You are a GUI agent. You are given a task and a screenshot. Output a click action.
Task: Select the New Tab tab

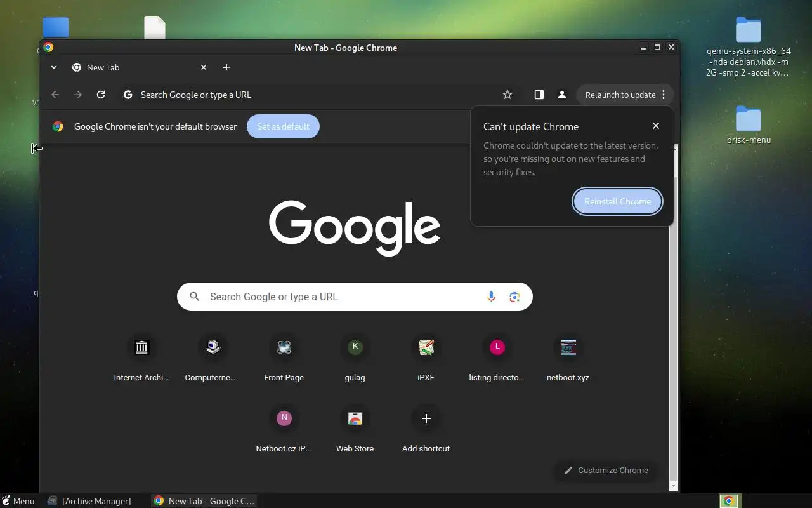[x=140, y=67]
